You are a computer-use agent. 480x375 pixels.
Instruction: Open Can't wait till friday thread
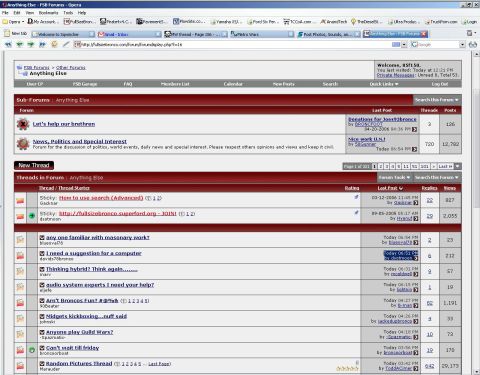click(72, 348)
